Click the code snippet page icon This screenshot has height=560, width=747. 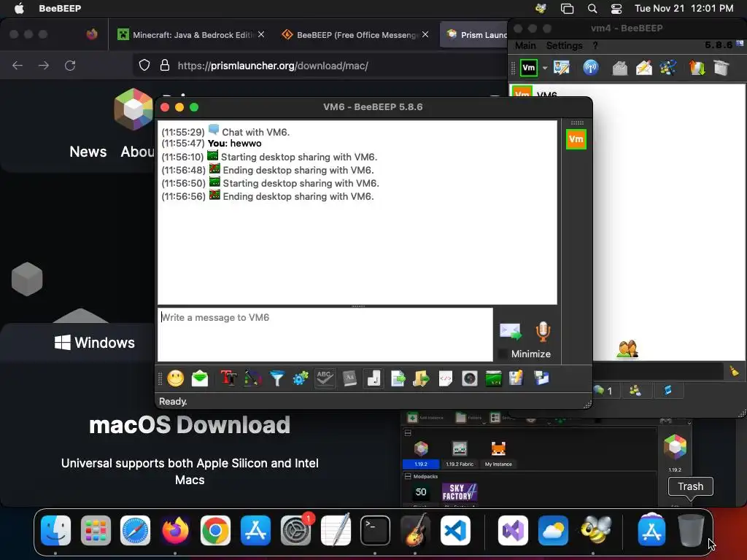tap(446, 379)
